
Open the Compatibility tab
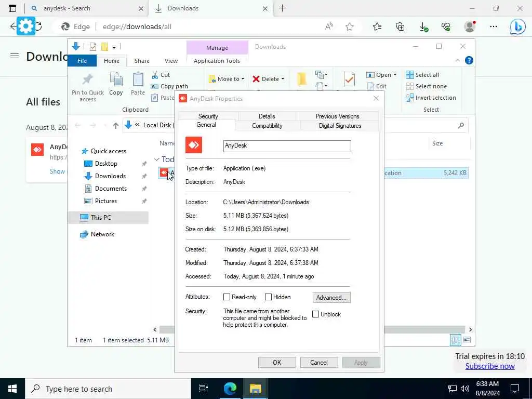pos(267,126)
